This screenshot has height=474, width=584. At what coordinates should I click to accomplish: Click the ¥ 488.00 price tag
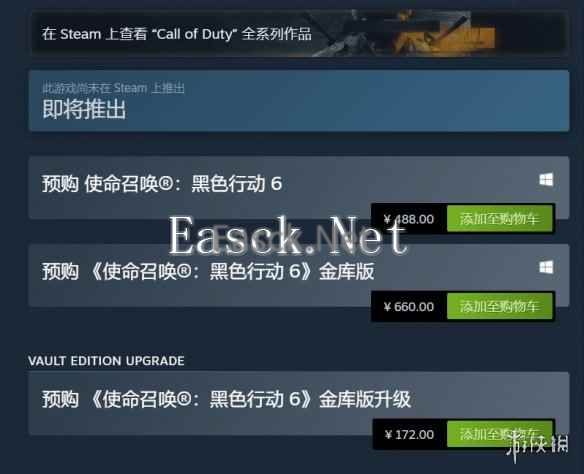point(409,219)
